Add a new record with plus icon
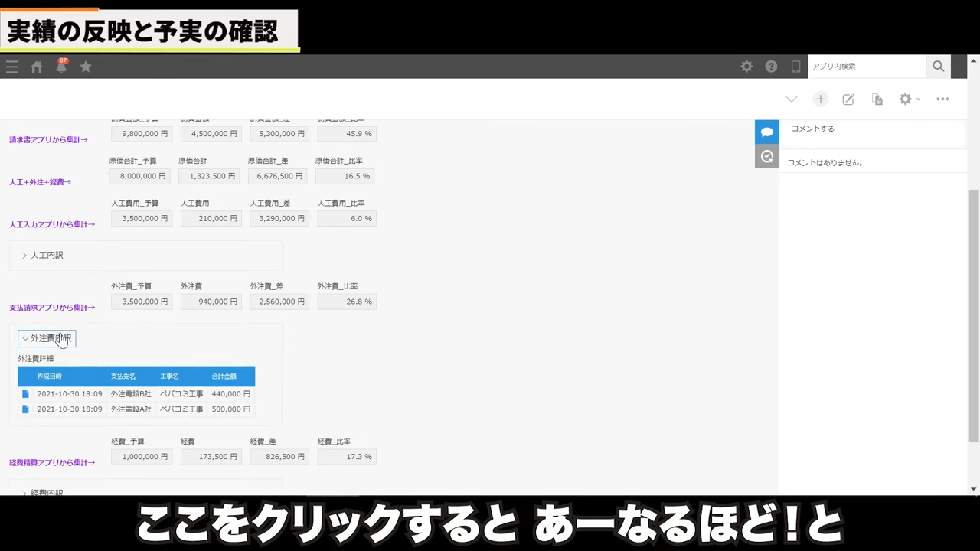The width and height of the screenshot is (980, 551). click(x=820, y=99)
